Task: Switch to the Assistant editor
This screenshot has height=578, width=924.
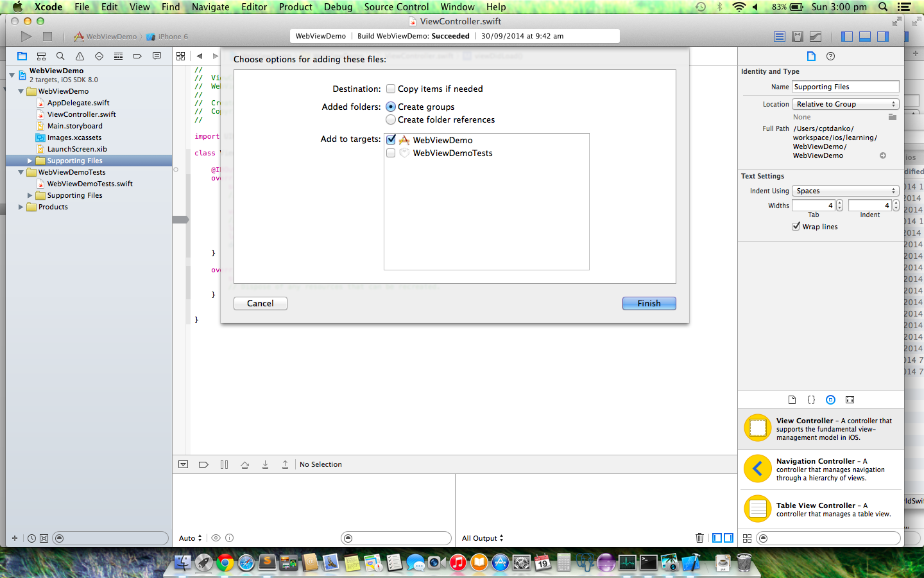Action: [x=798, y=37]
